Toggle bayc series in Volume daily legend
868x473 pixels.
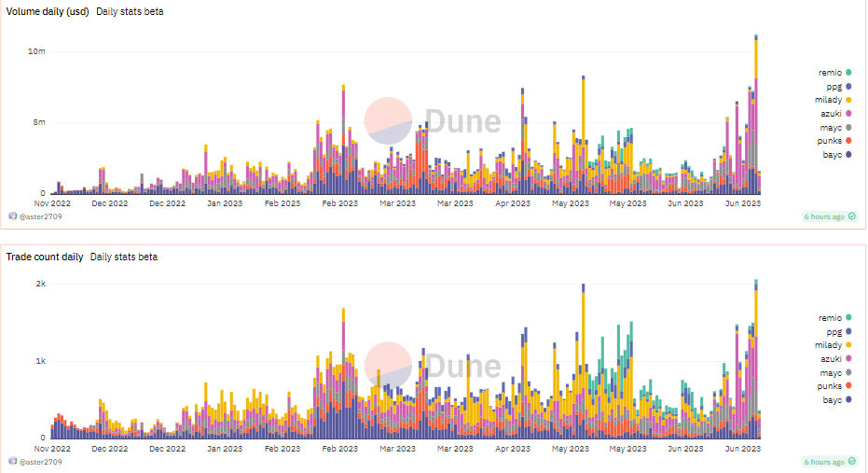836,155
